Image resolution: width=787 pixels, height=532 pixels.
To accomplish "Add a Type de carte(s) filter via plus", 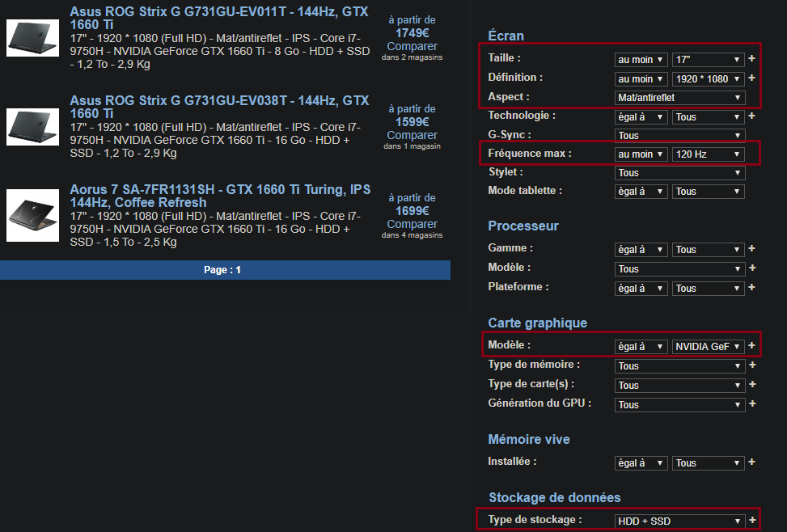I will [x=752, y=384].
